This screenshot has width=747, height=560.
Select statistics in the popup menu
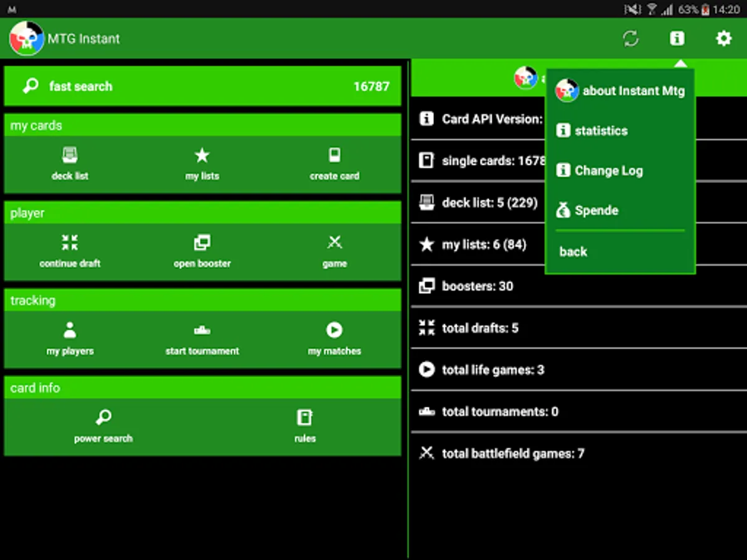620,131
